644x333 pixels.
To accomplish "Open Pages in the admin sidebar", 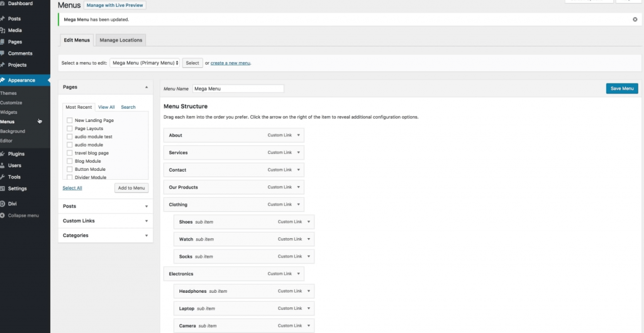I will pyautogui.click(x=15, y=41).
